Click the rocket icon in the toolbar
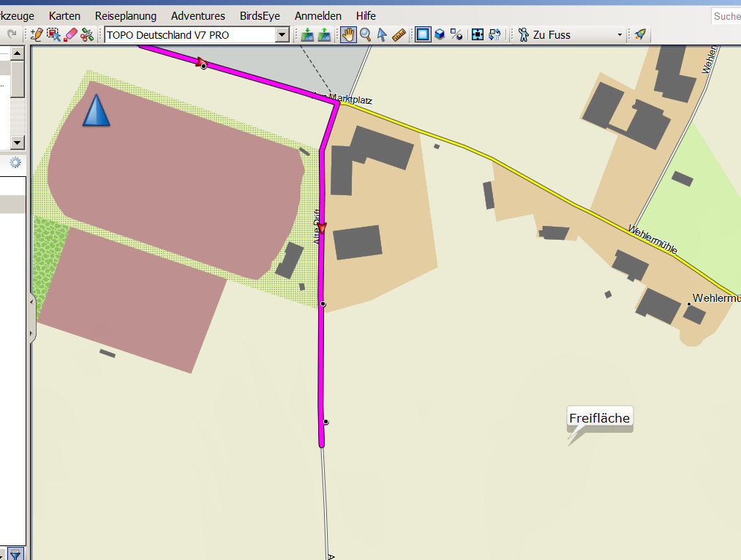The width and height of the screenshot is (741, 560). 640,34
